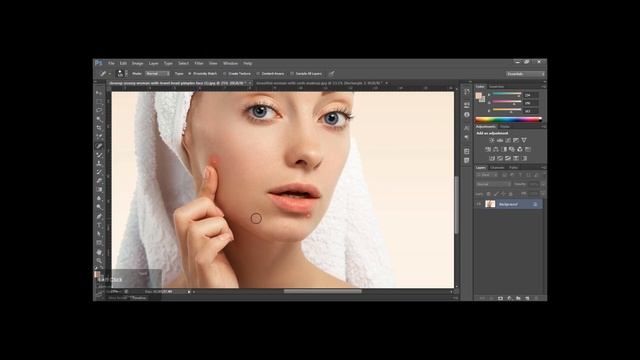Select the Dodge tool
The width and height of the screenshot is (640, 360).
pos(99,207)
